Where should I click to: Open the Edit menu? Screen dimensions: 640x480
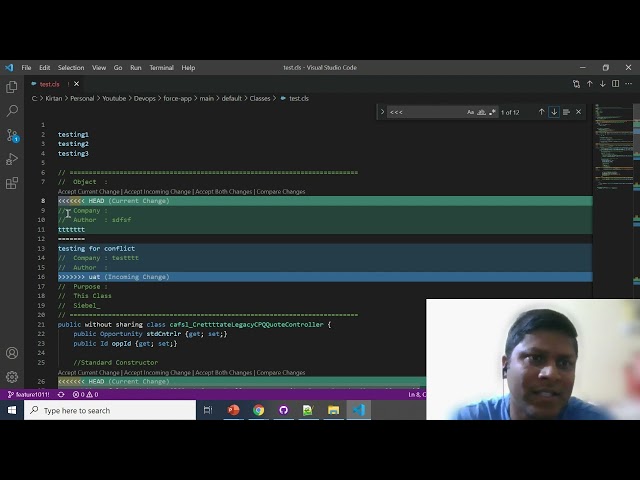pos(44,68)
